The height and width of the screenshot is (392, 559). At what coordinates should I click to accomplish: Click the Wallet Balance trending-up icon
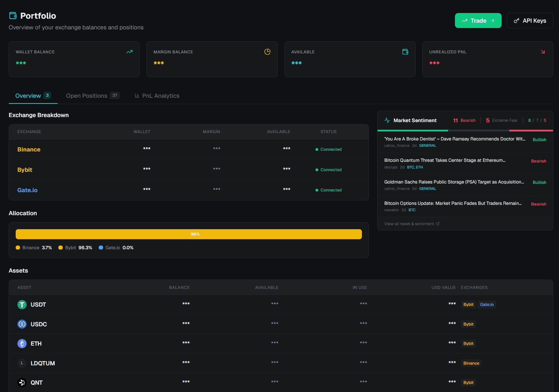pyautogui.click(x=129, y=52)
